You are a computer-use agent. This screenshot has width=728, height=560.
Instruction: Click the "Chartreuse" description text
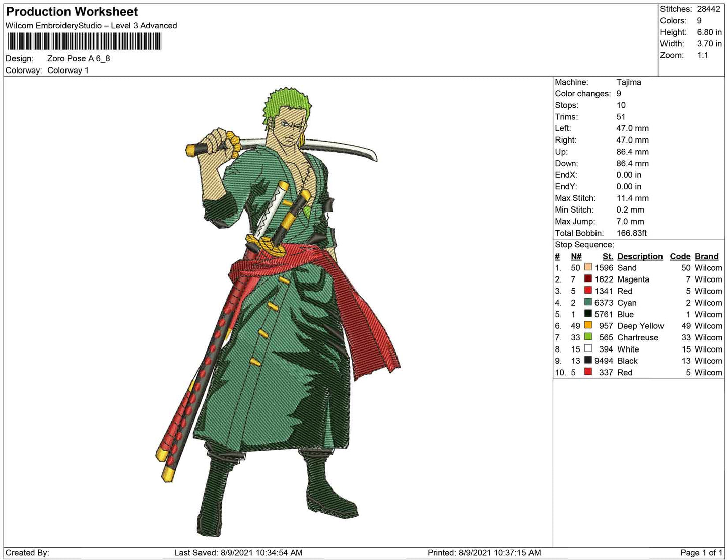[638, 337]
